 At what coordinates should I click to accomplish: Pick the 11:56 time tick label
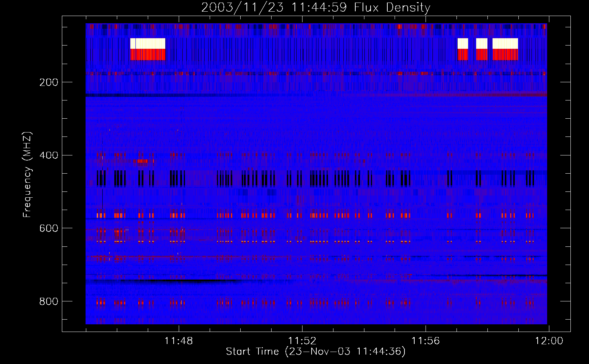pyautogui.click(x=426, y=341)
